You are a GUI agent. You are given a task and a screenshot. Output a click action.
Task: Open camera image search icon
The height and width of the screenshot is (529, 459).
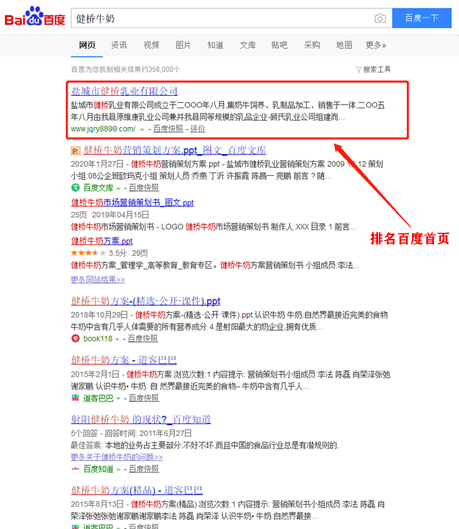(380, 18)
